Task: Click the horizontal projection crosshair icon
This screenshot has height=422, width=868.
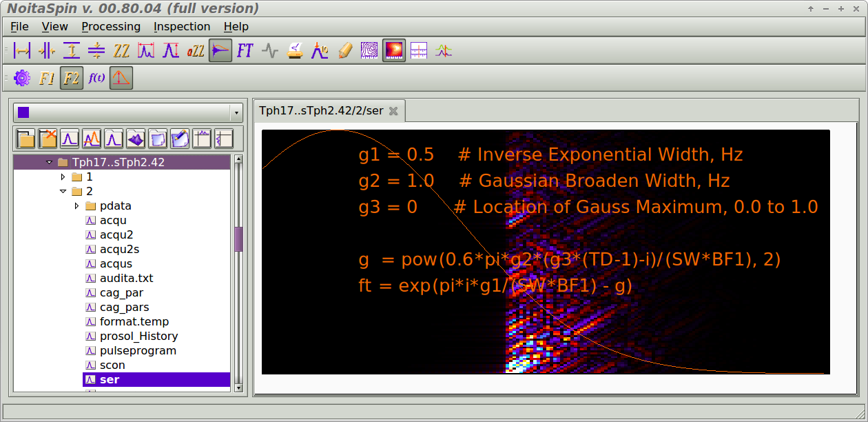Action: (x=202, y=139)
